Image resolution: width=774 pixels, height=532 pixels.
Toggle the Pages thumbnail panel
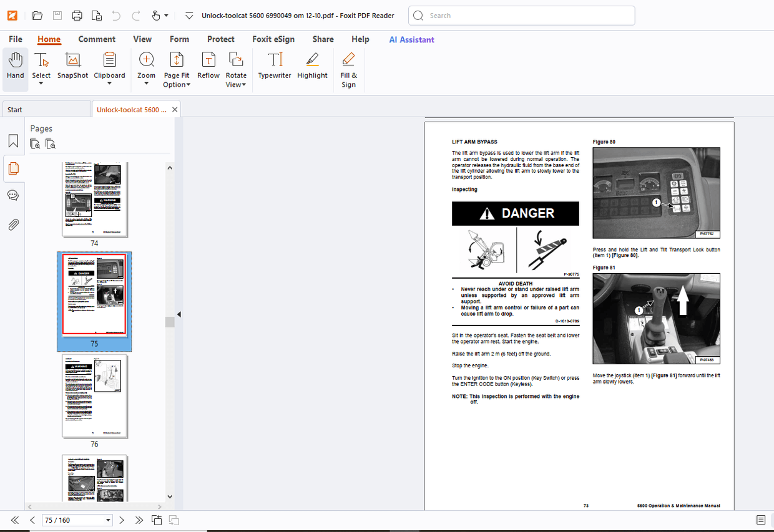tap(13, 168)
